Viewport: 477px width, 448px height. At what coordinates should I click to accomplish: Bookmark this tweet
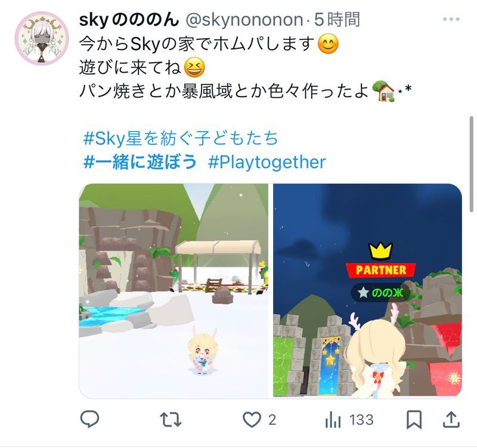[414, 420]
